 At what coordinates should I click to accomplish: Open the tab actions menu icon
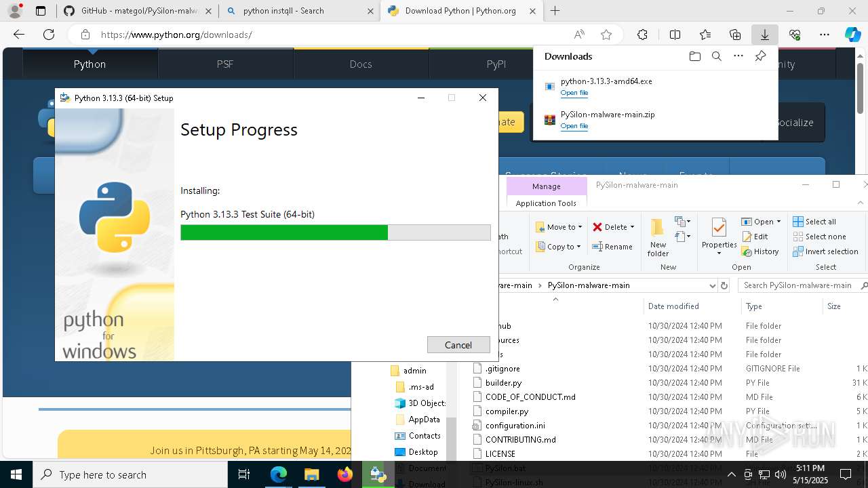[40, 11]
